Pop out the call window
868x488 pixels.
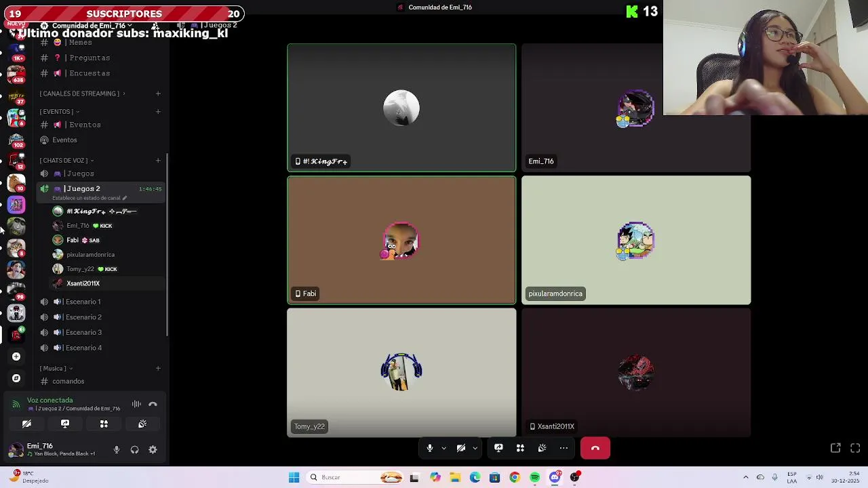click(x=835, y=448)
